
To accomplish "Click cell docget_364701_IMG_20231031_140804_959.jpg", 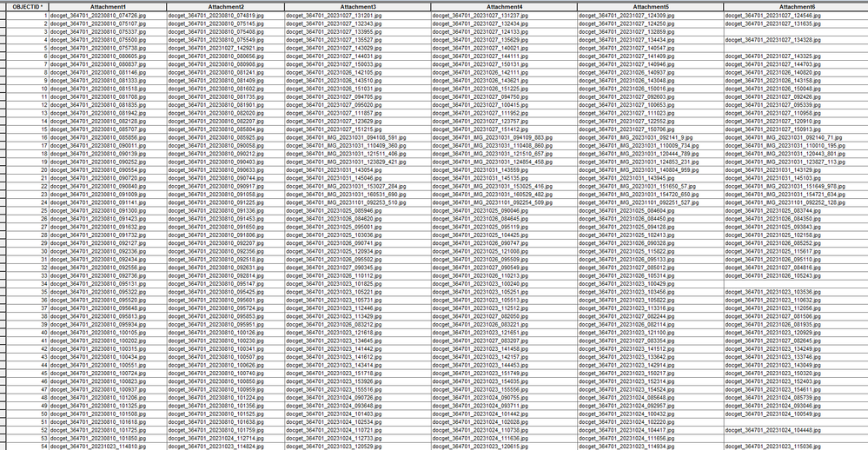I will coord(651,170).
